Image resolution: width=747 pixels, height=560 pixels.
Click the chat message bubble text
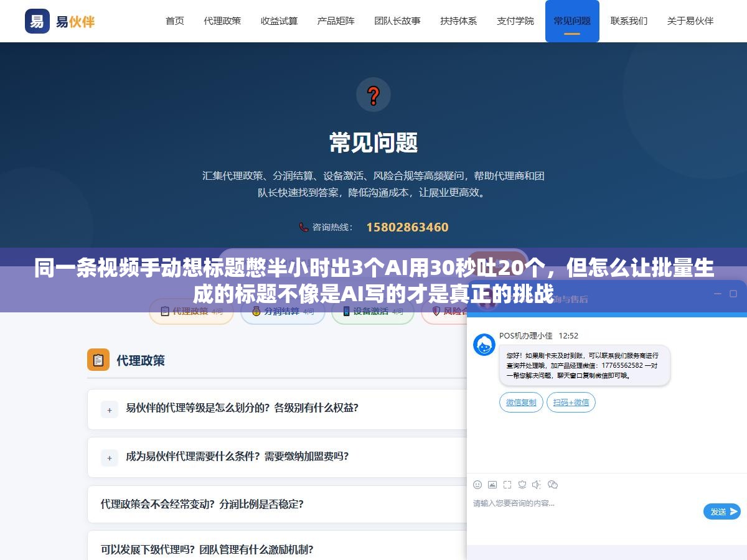pos(585,366)
